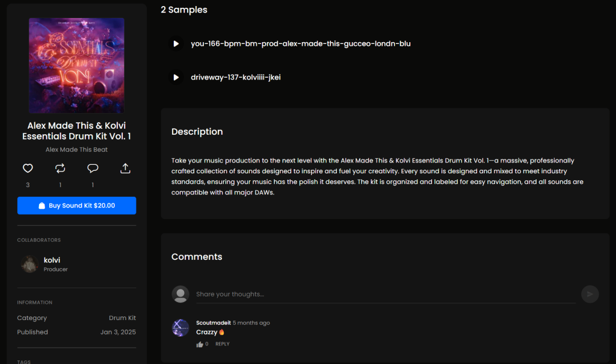Click kolvi's avatar picture
The image size is (616, 364).
[x=29, y=264]
